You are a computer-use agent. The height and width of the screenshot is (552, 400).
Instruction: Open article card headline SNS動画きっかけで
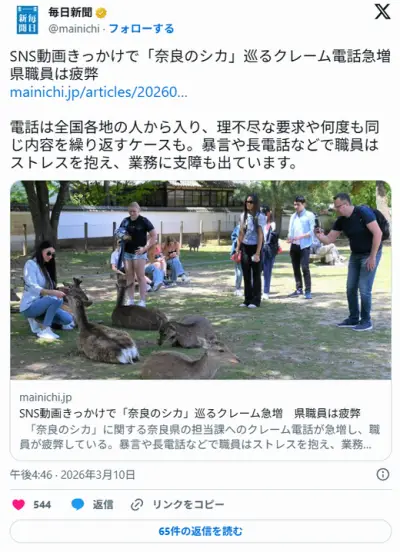(190, 413)
